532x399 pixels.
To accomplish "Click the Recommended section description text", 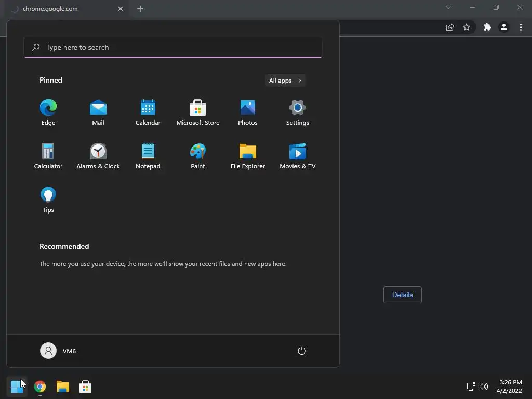I will pos(163,263).
